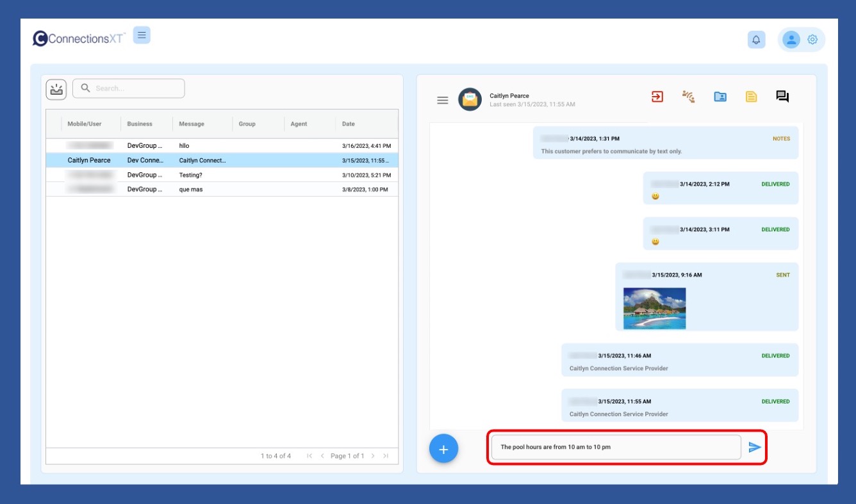Open the notifications bell icon
This screenshot has height=504, width=856.
pyautogui.click(x=756, y=40)
